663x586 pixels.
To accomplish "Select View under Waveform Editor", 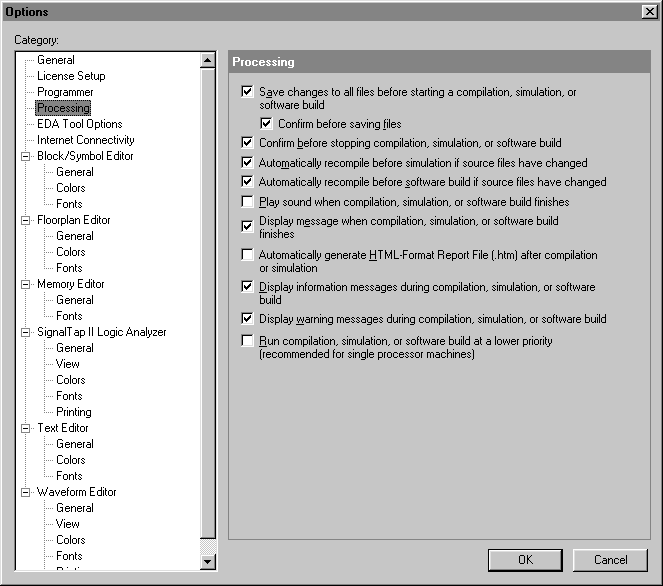I will tap(68, 524).
